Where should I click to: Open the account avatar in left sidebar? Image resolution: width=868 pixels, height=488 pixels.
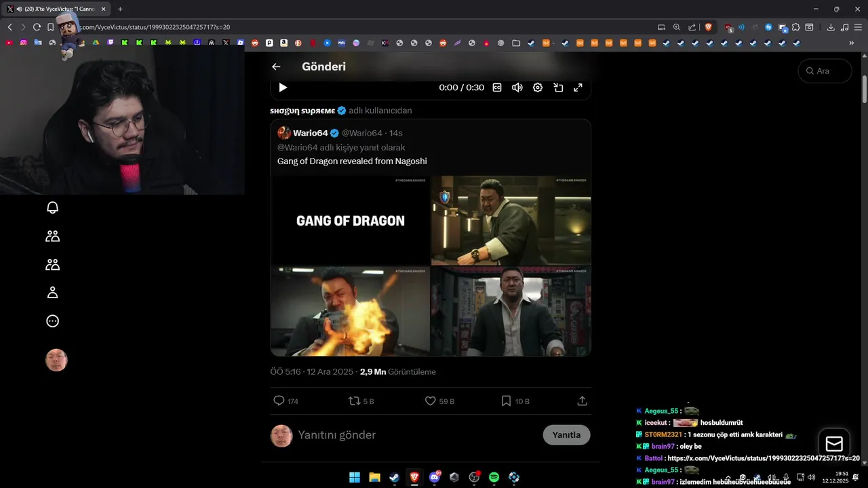[x=56, y=360]
